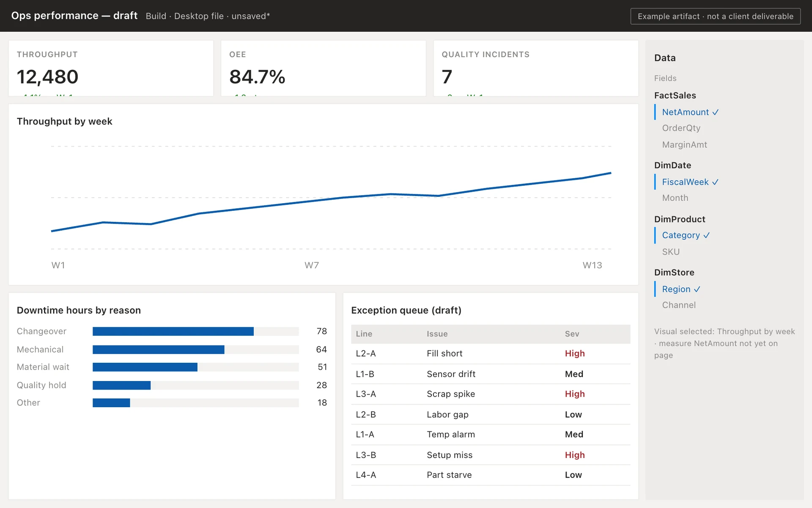
Task: Click the blue throughput trend line
Action: coord(331,199)
